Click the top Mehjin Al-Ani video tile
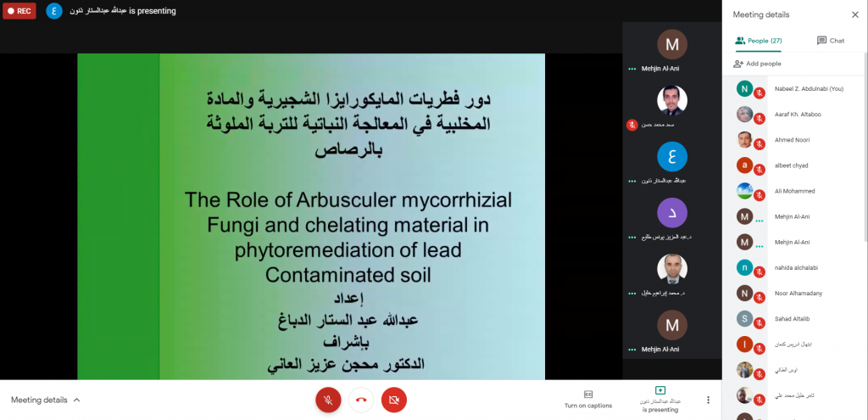 tap(672, 51)
